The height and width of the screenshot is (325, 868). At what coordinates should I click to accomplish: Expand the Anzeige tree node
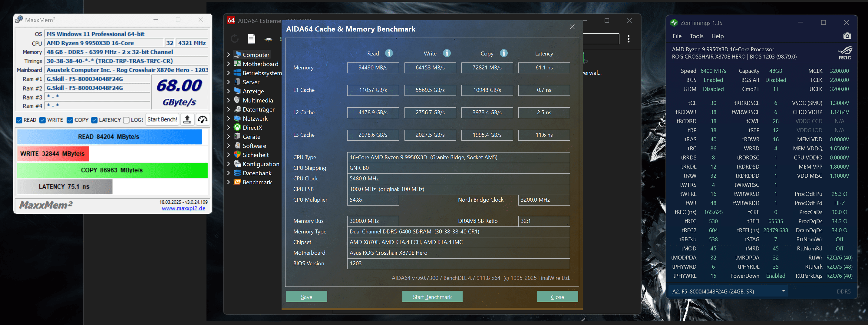[229, 91]
